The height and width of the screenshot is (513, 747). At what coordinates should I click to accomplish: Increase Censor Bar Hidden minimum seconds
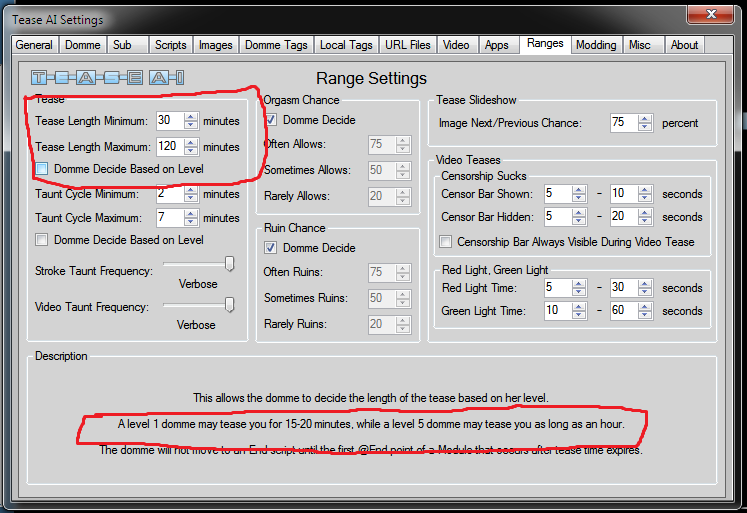(x=579, y=212)
